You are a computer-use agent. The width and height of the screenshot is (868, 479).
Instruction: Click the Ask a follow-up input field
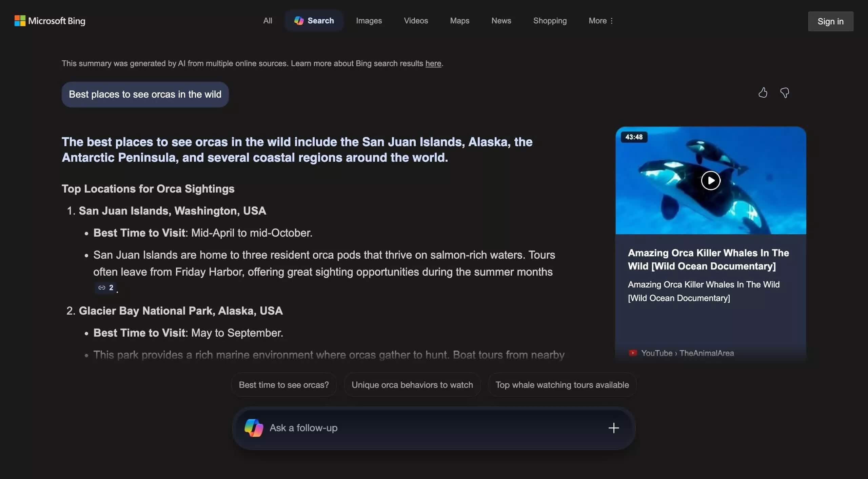[434, 428]
